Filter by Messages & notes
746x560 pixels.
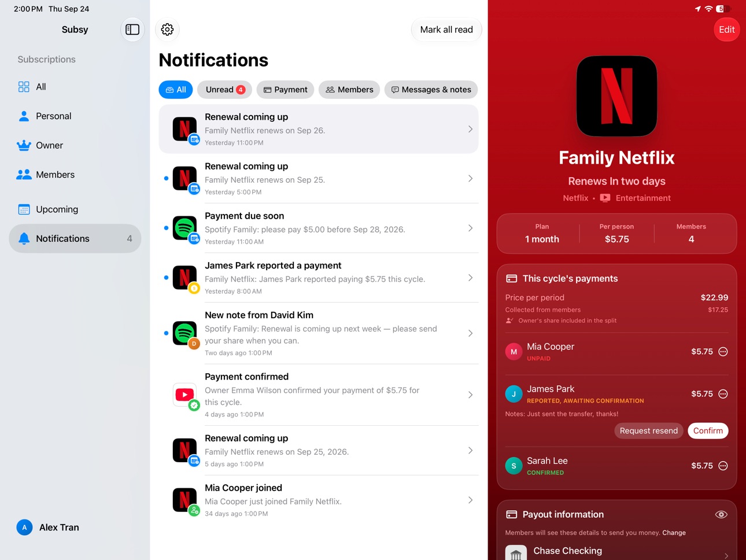tap(431, 90)
